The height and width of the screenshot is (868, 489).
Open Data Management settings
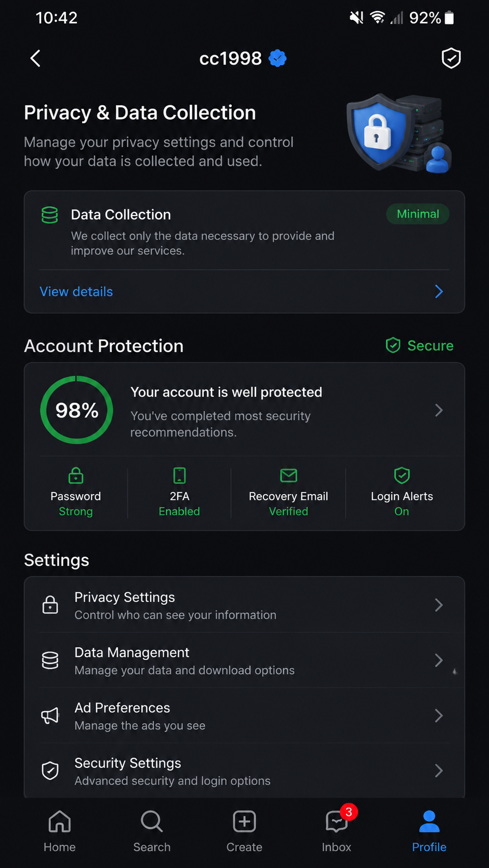pyautogui.click(x=244, y=660)
